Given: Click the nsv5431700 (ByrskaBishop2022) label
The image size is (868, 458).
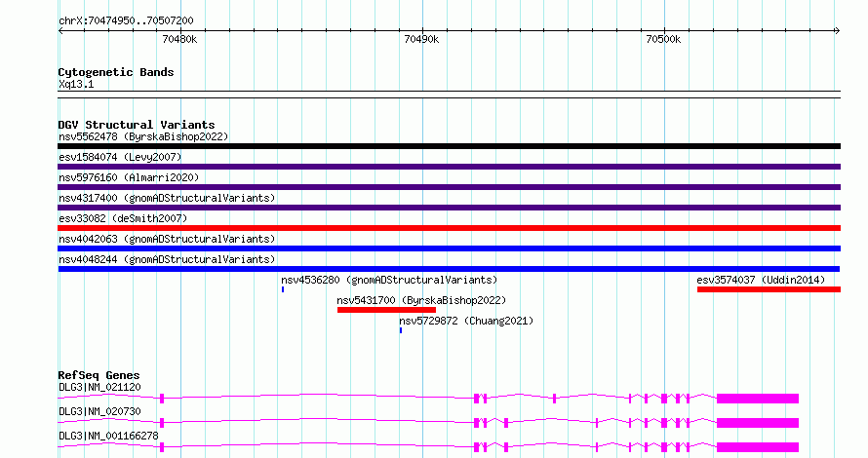Looking at the screenshot, I should [x=421, y=300].
